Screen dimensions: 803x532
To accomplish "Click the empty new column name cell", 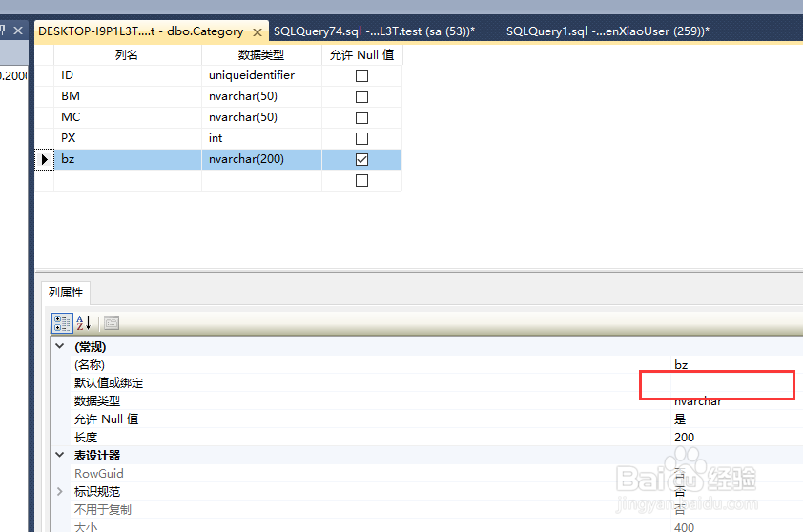I will [128, 181].
